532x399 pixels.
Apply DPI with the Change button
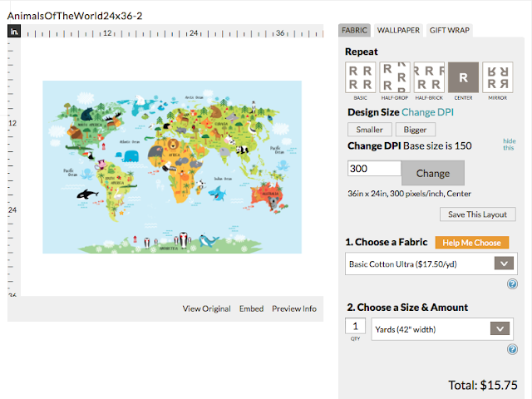pyautogui.click(x=433, y=173)
